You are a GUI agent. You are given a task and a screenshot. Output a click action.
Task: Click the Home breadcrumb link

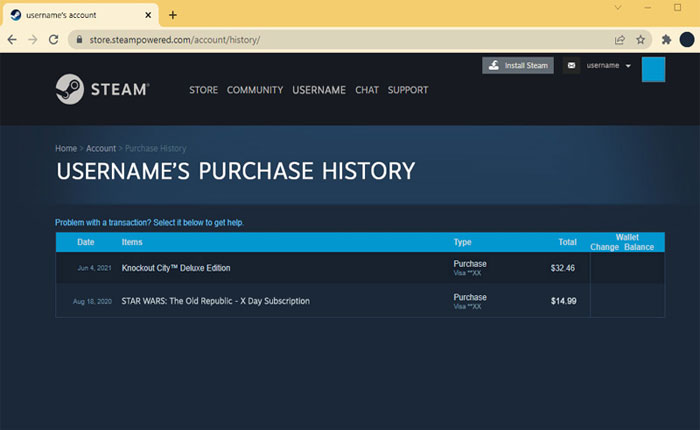[x=66, y=149]
